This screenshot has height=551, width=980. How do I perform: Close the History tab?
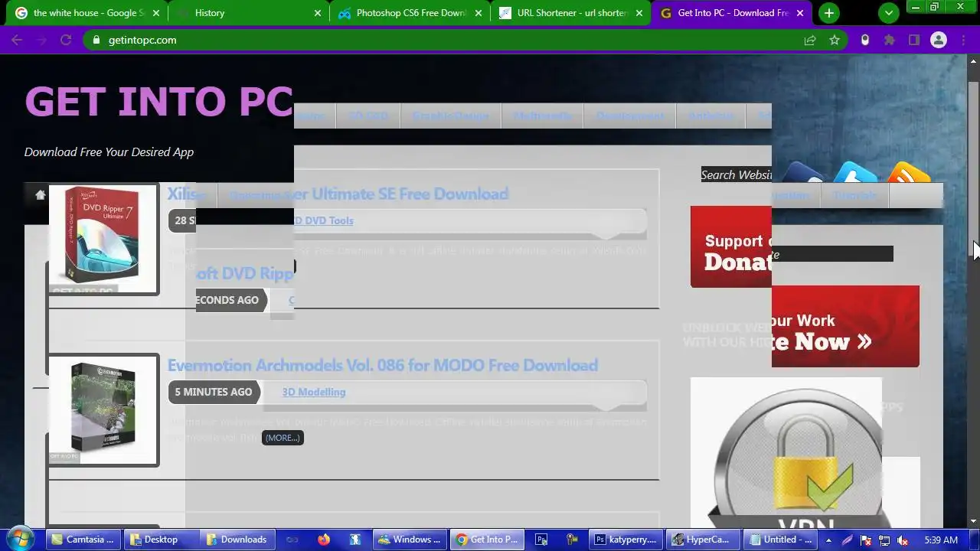pyautogui.click(x=318, y=13)
